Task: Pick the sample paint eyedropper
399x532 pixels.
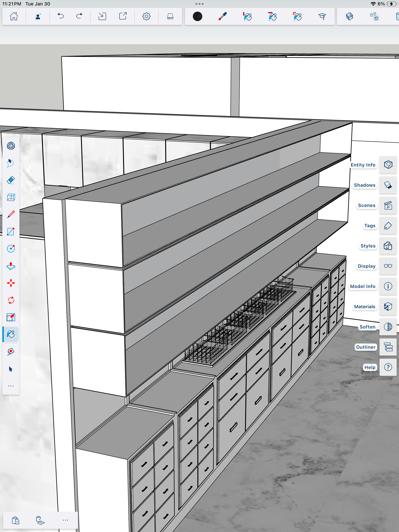Action: [222, 16]
